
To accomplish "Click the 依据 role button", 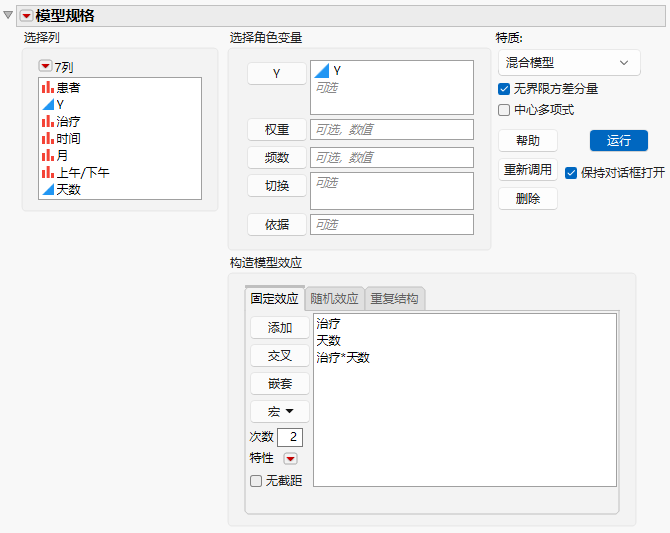I will (276, 224).
